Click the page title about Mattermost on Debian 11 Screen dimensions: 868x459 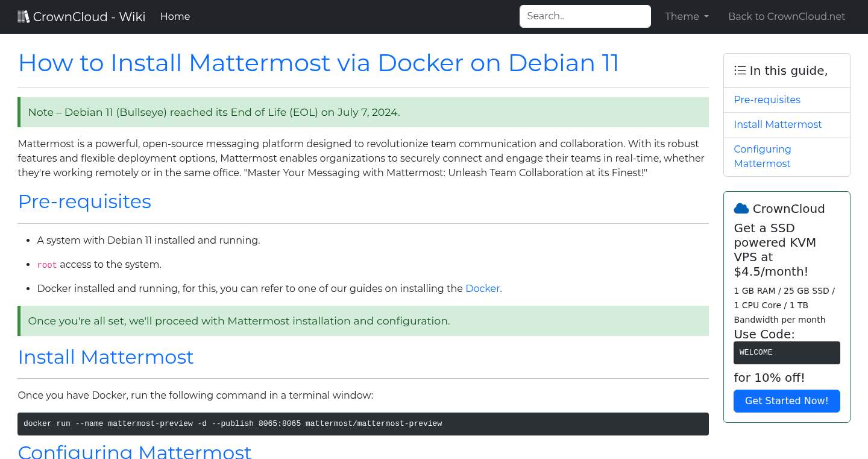(x=318, y=63)
